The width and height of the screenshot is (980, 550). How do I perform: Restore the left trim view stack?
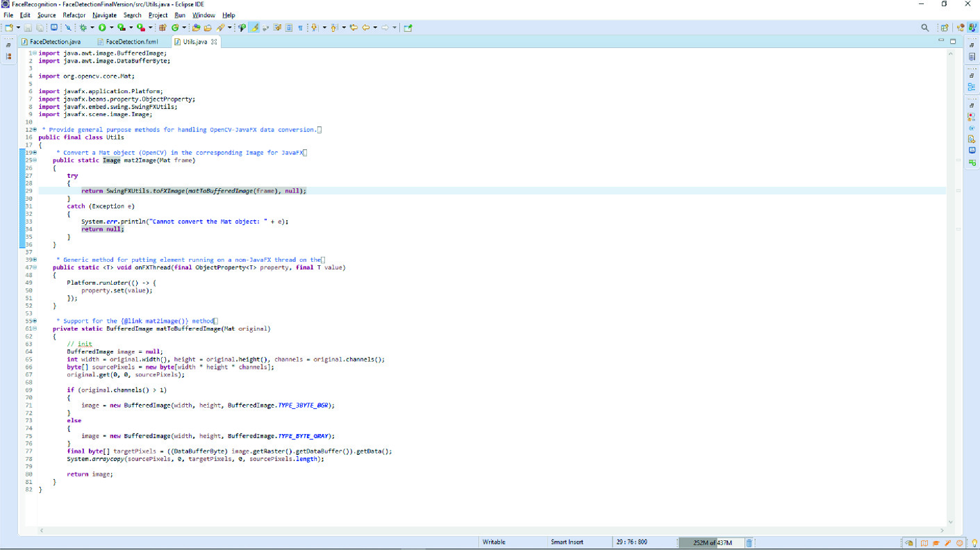[8, 44]
